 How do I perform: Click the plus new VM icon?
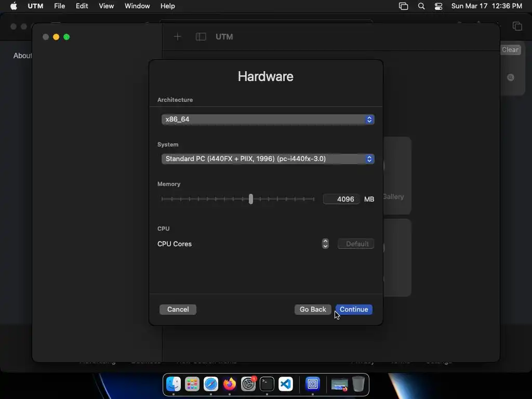[178, 37]
